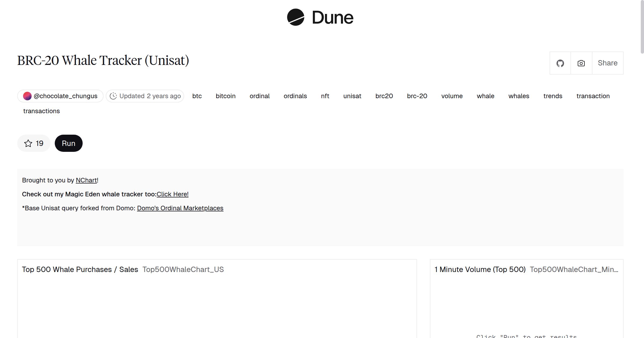Select the 'whales' tag

click(518, 96)
